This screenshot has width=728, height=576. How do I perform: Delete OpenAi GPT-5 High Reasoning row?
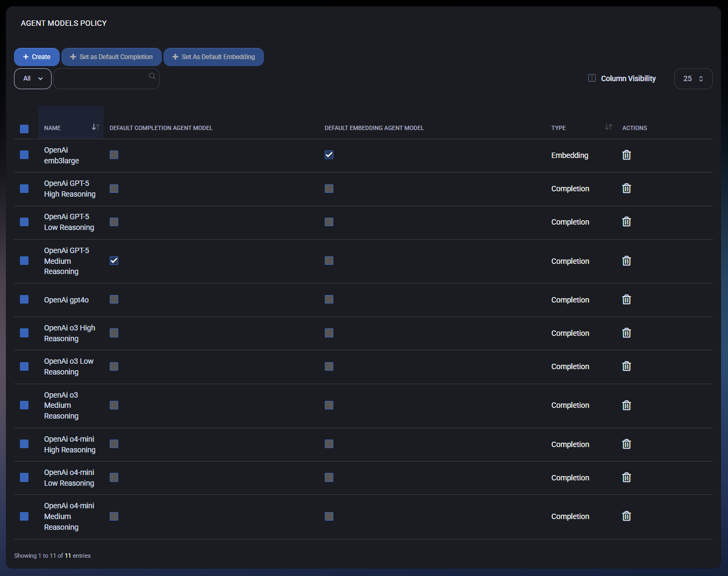626,189
